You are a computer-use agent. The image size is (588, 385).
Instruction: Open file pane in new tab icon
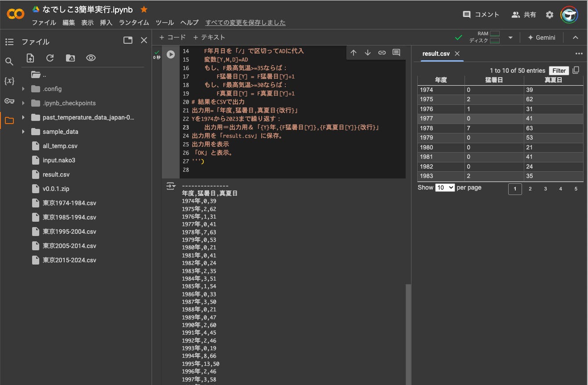pos(128,40)
